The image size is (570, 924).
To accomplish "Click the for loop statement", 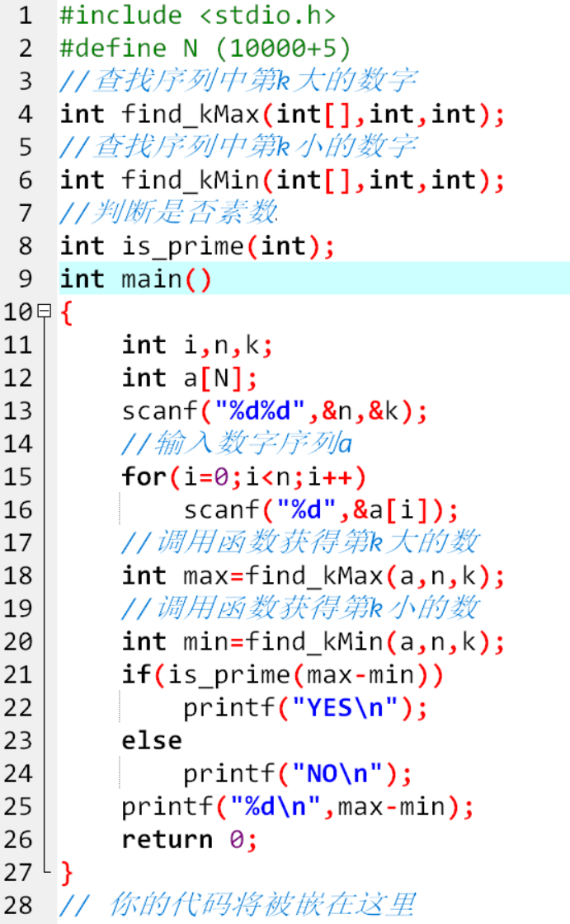I will (243, 477).
